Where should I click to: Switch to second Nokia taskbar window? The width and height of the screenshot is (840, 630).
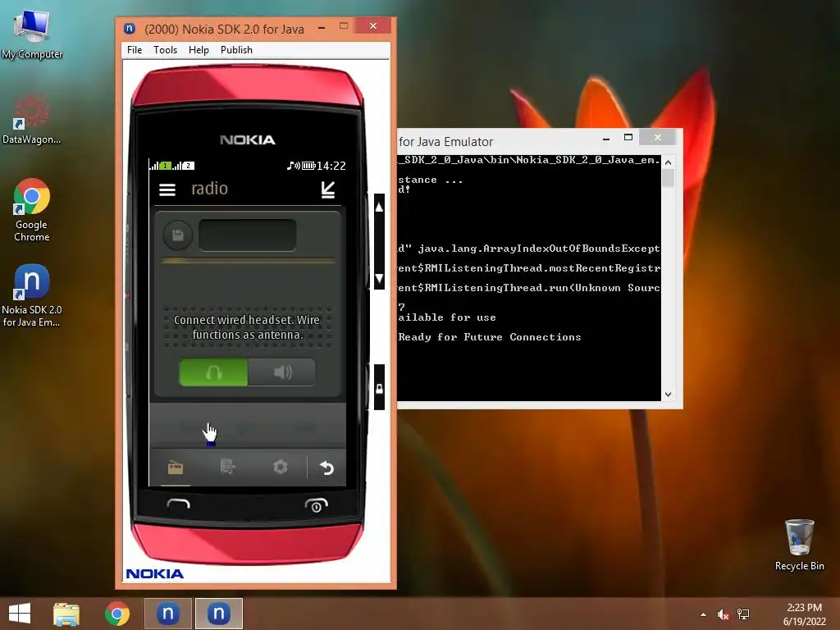218,614
